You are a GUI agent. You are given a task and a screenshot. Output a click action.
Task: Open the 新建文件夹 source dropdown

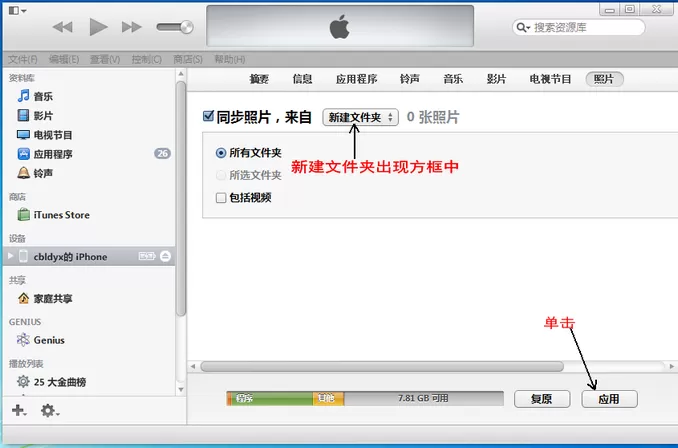pos(360,117)
